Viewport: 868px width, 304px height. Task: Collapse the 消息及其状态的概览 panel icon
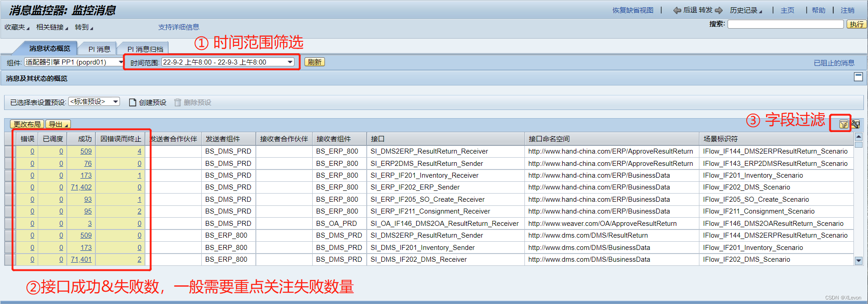click(858, 77)
